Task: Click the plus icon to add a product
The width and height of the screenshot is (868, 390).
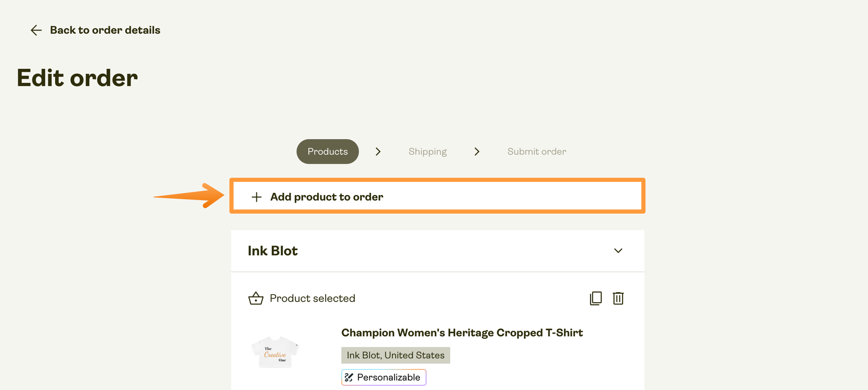Action: click(256, 197)
